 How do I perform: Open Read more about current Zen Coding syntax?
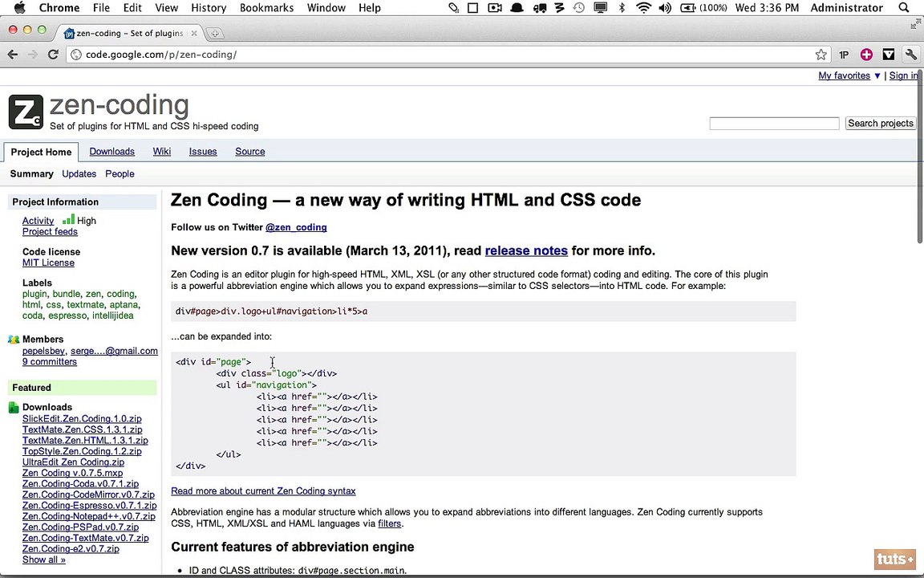click(x=263, y=490)
